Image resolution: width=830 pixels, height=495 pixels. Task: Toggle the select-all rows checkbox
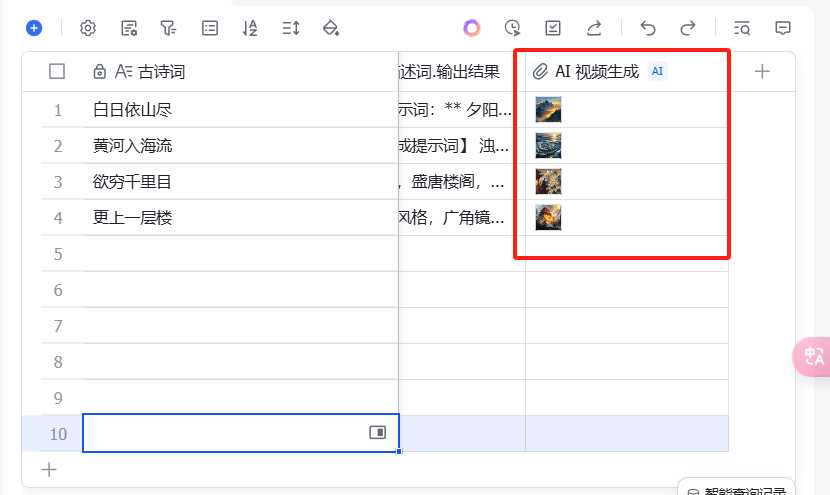pos(57,71)
